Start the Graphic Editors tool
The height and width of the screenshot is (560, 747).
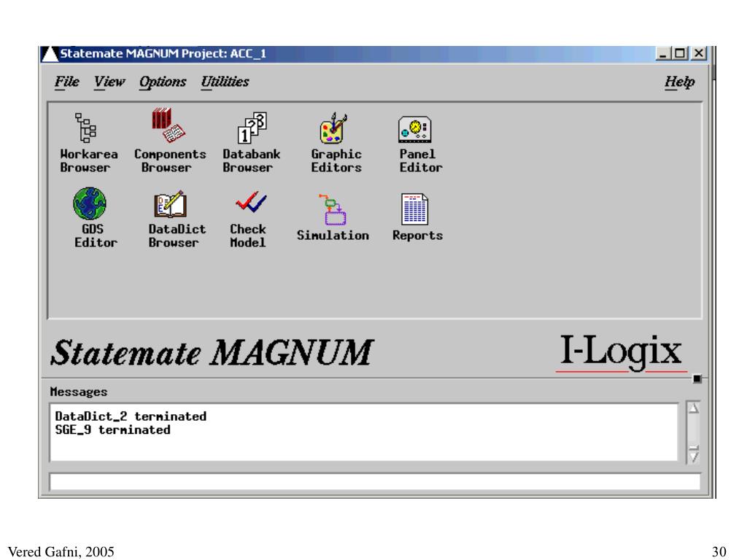334,128
